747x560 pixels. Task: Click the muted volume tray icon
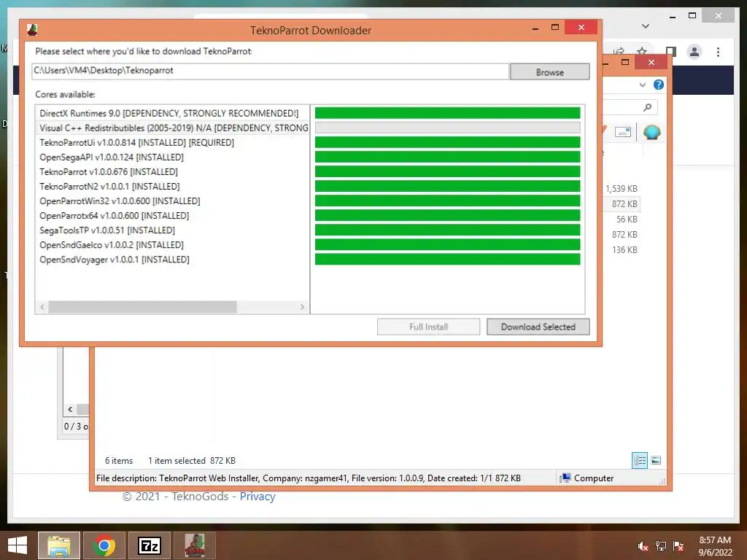643,546
